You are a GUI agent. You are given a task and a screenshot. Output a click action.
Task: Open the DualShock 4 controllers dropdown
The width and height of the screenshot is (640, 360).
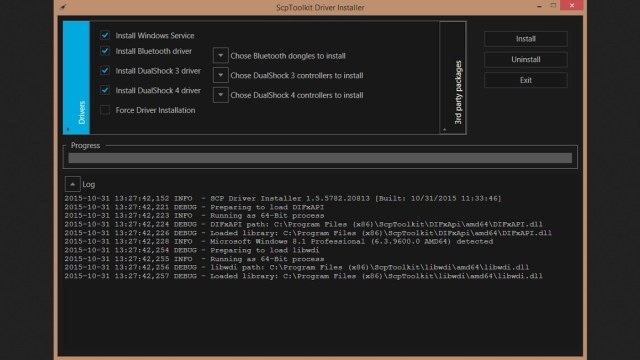coord(220,95)
